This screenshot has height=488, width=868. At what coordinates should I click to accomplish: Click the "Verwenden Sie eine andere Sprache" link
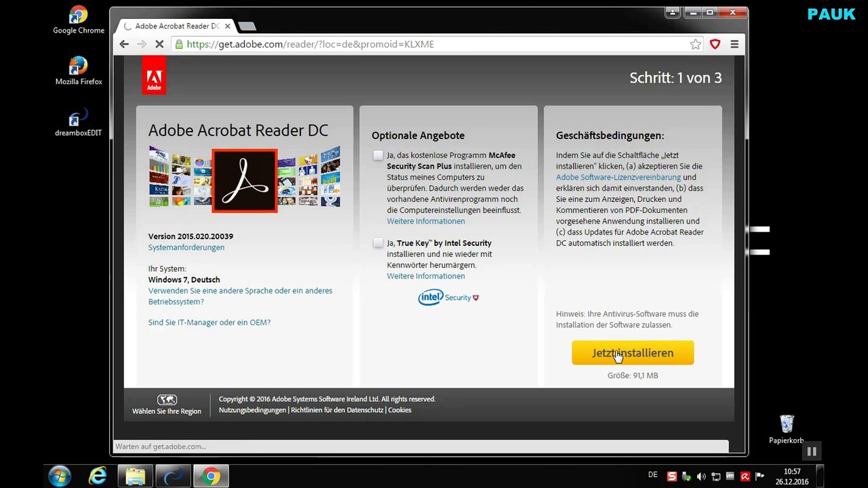coord(240,296)
